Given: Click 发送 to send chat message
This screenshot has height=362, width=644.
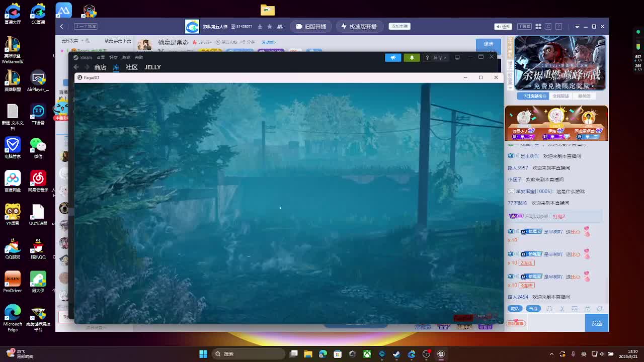Looking at the screenshot, I should [597, 323].
